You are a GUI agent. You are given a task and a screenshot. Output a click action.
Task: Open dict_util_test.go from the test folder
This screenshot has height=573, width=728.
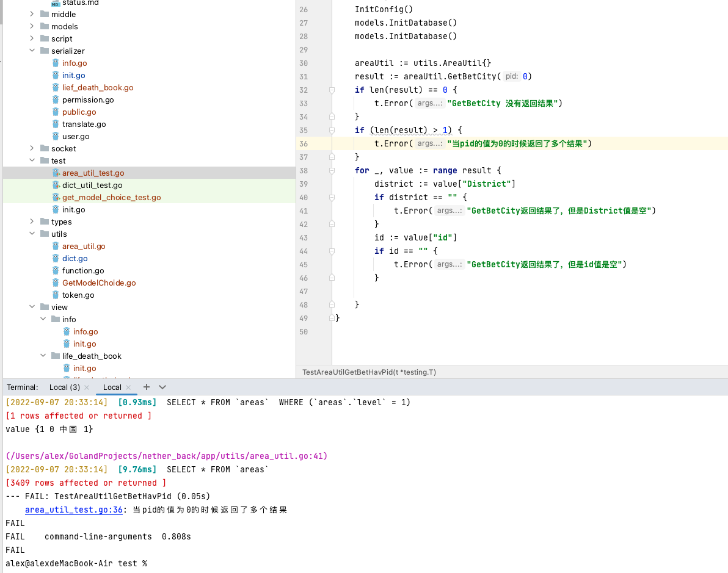point(92,185)
